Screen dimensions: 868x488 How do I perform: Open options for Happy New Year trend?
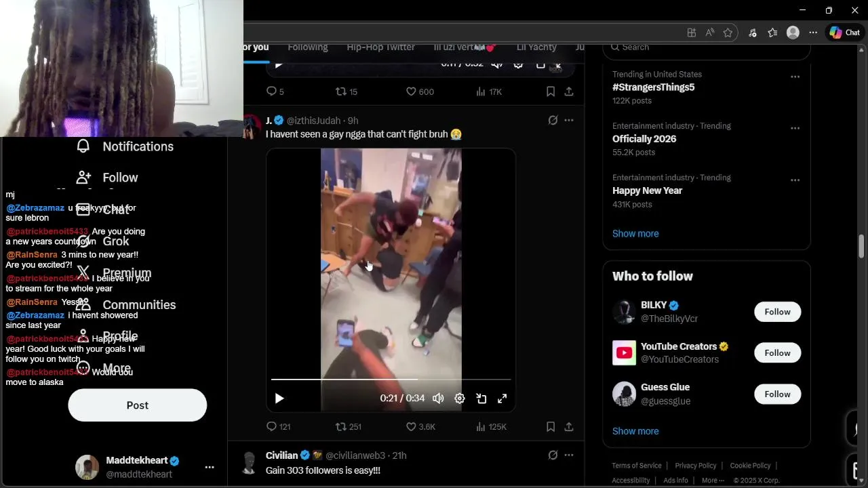click(795, 180)
